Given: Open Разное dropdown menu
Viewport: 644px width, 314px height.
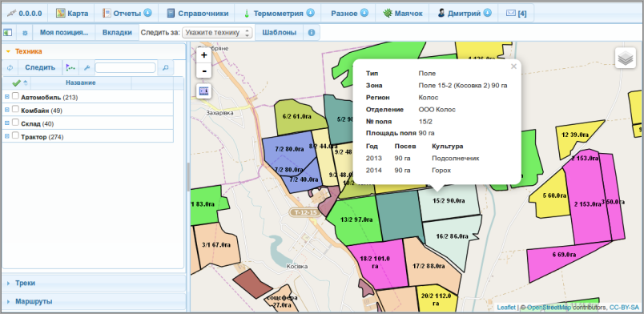Looking at the screenshot, I should (349, 13).
